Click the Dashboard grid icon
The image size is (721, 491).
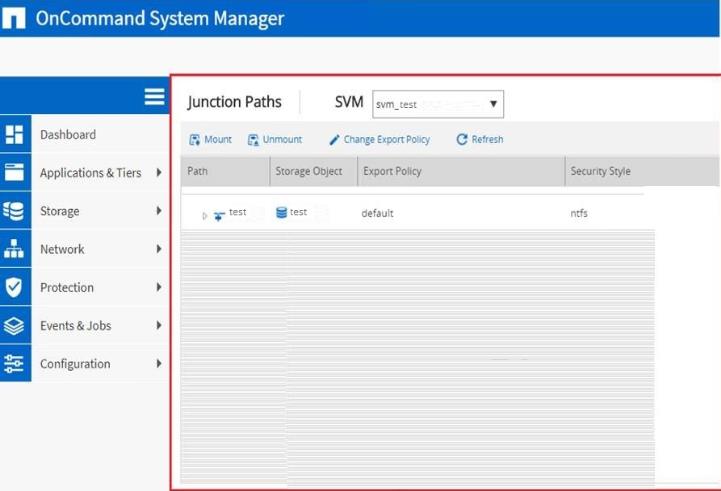pyautogui.click(x=14, y=135)
